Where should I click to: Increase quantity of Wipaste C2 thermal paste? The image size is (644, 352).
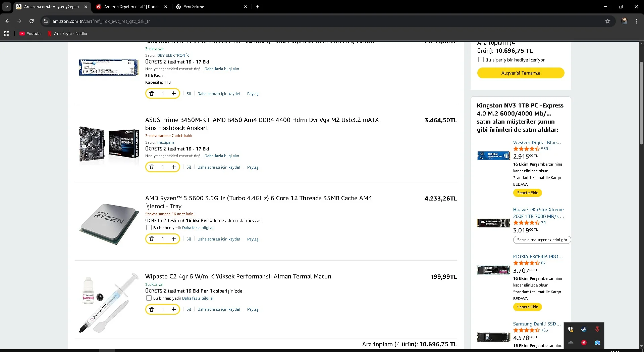174,309
